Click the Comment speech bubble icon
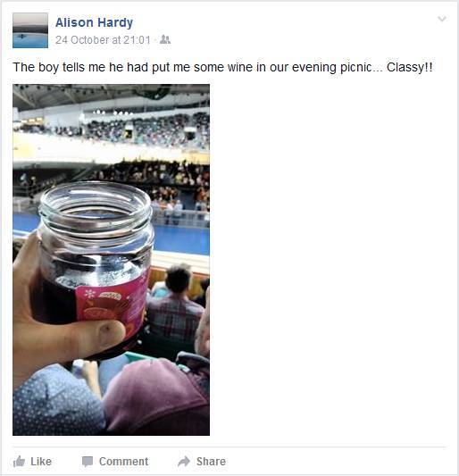459x476 pixels. pyautogui.click(x=88, y=462)
